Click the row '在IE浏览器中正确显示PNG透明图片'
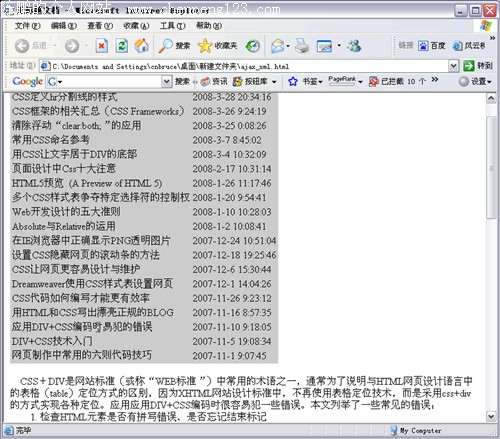Image resolution: width=500 pixels, height=439 pixels. (x=144, y=240)
